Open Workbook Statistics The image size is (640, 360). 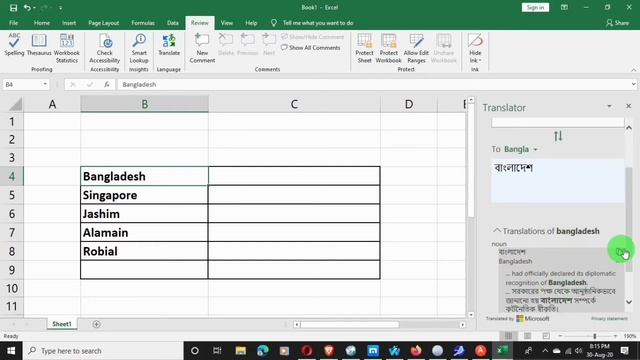click(67, 48)
